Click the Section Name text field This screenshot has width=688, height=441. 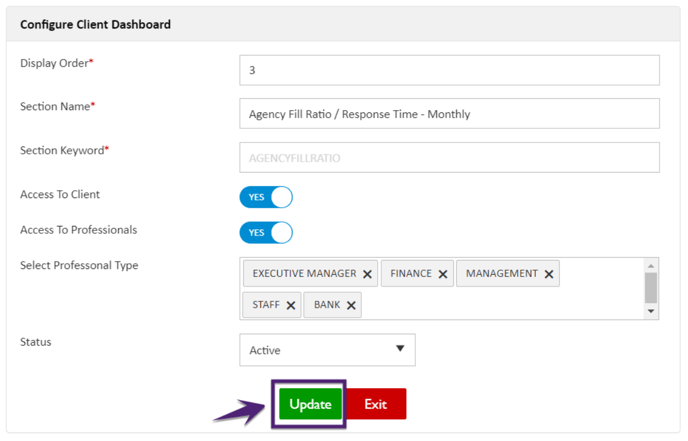[x=449, y=114]
